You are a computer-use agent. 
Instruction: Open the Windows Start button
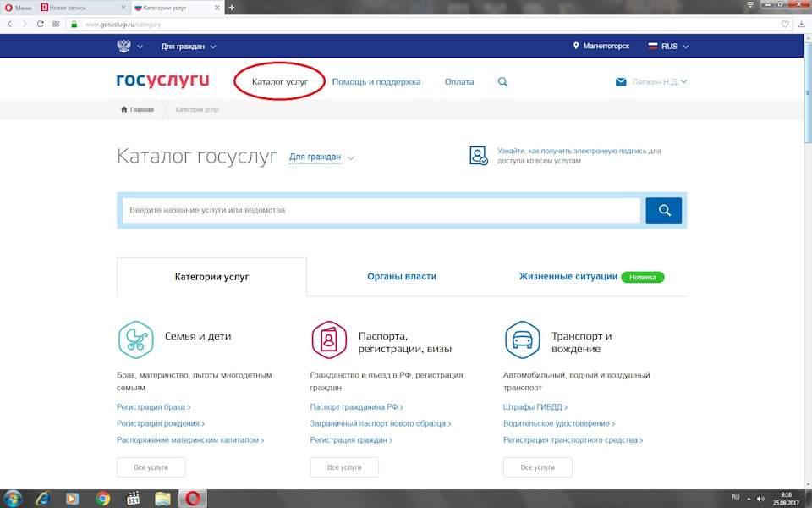coord(13,499)
